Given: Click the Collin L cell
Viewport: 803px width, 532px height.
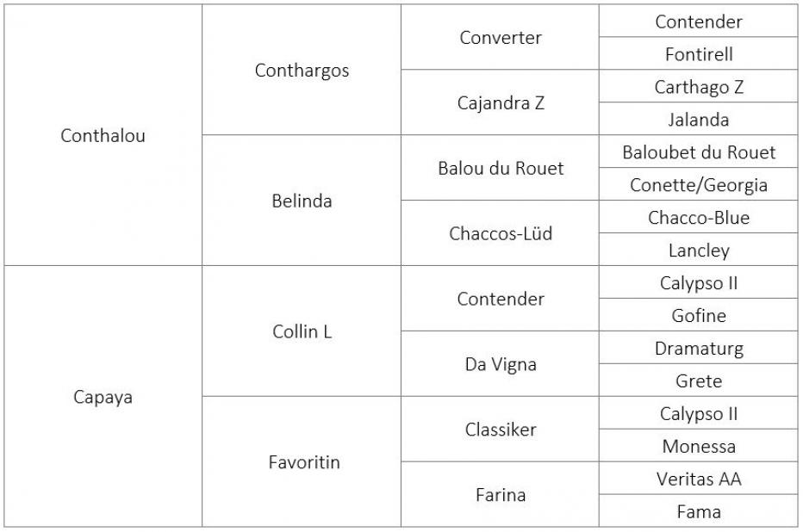Looking at the screenshot, I should pyautogui.click(x=302, y=331).
